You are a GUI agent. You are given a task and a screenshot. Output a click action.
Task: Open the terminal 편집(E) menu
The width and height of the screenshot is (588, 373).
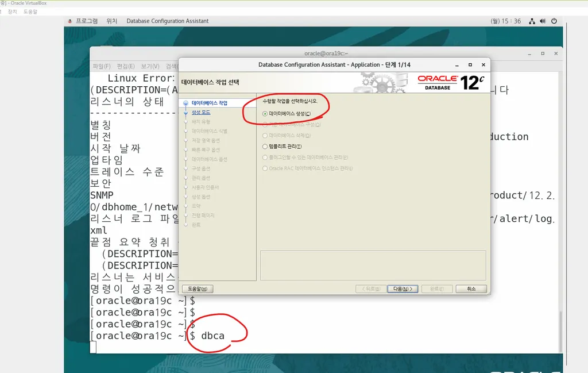(x=126, y=67)
